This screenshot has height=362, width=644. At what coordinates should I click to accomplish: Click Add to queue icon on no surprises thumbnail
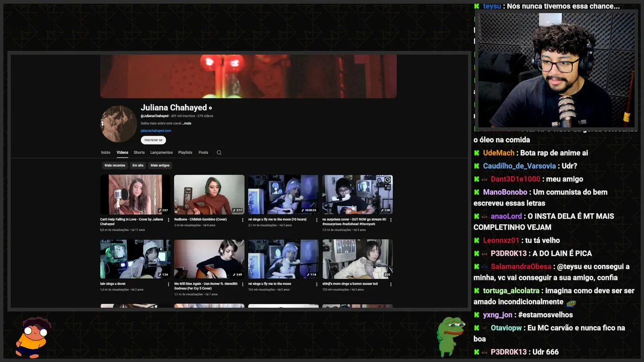(388, 187)
